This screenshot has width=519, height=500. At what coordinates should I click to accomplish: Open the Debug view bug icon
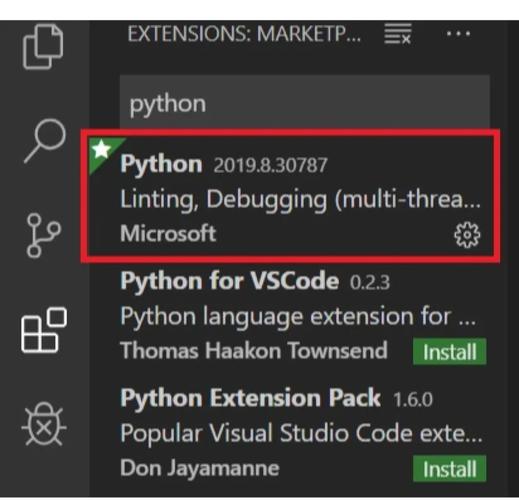pyautogui.click(x=44, y=424)
